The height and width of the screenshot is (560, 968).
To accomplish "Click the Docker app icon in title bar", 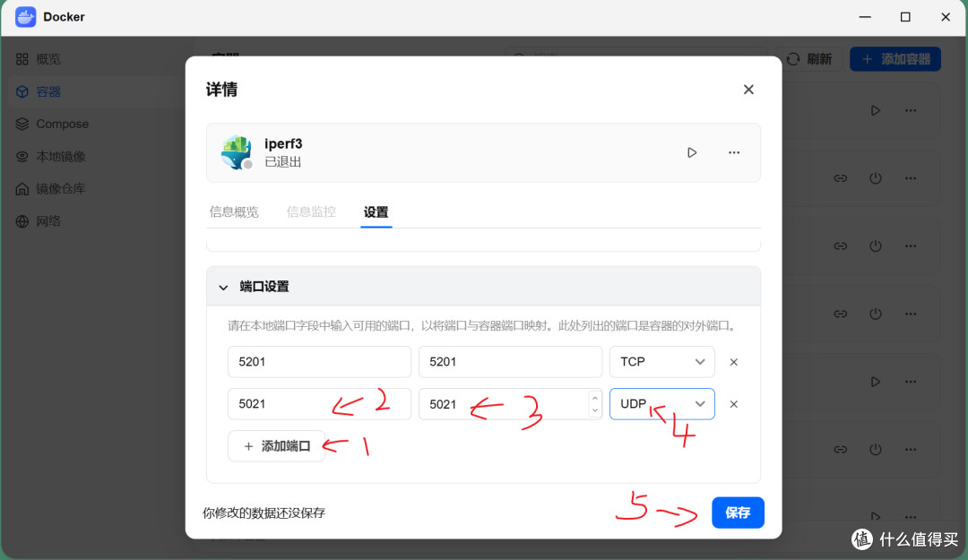I will (25, 17).
